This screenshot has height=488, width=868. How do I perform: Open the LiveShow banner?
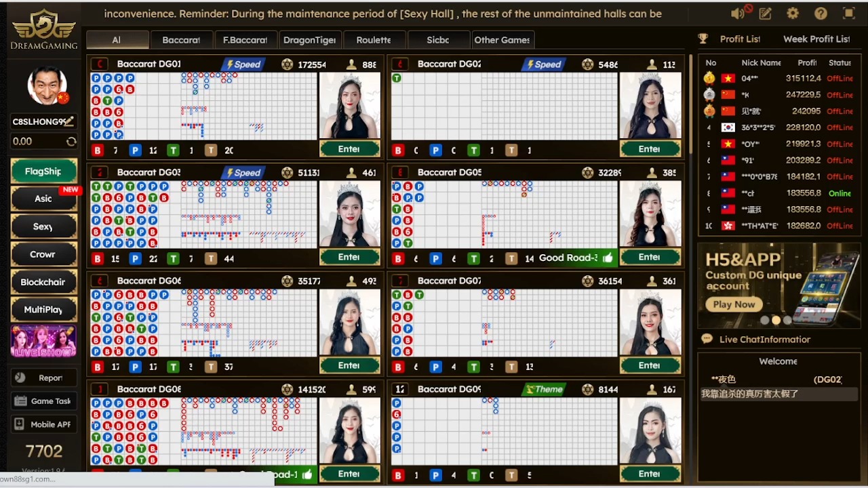[x=43, y=341]
